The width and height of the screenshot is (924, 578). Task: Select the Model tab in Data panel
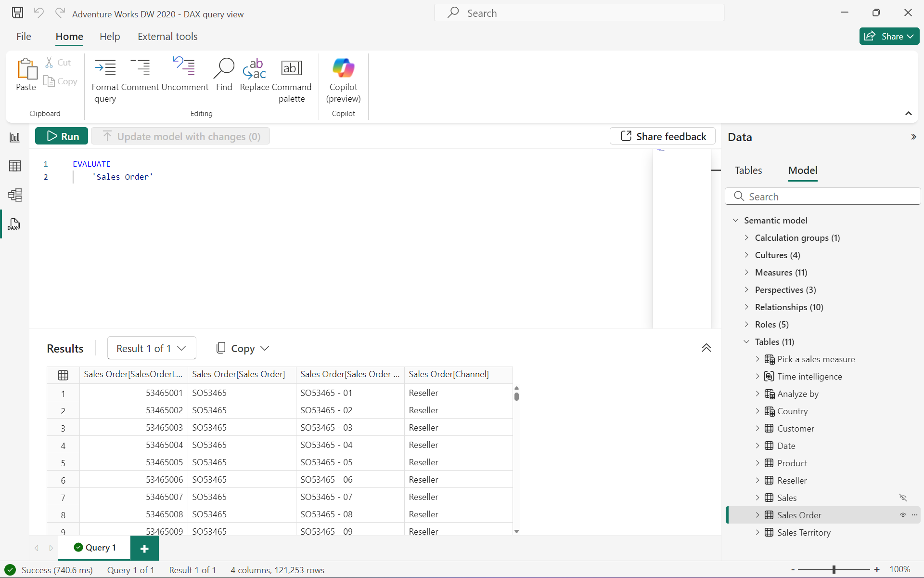click(803, 171)
